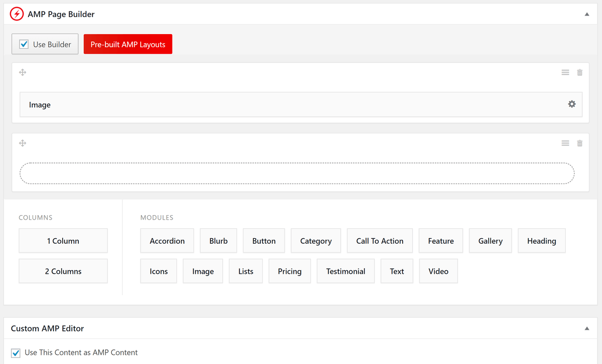The width and height of the screenshot is (602, 364).
Task: Delete the first row using its trash icon
Action: tap(579, 72)
